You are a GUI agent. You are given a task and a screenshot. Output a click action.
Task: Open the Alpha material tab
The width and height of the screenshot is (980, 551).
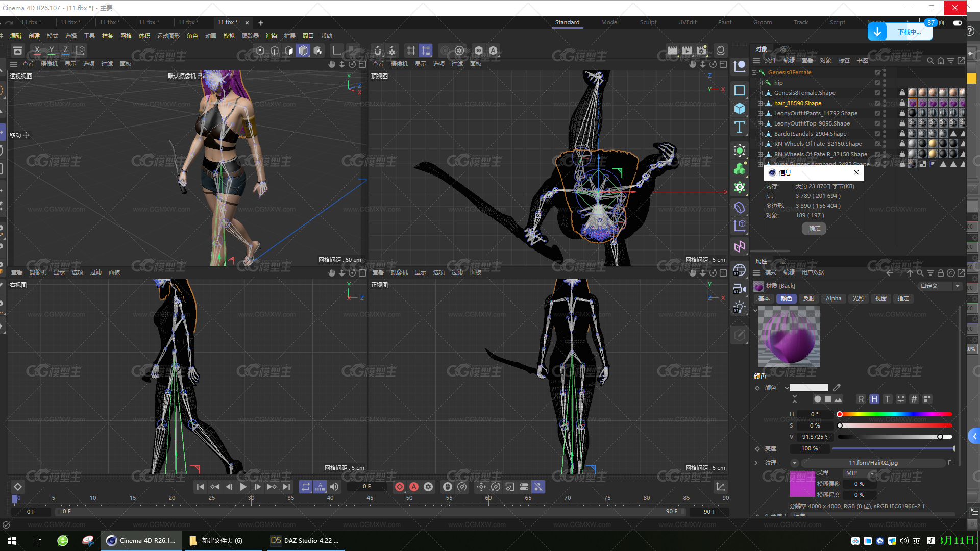[x=834, y=298]
